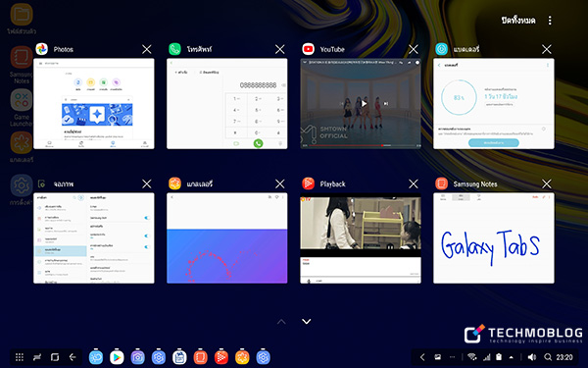Open the Calendar app from taskbar
This screenshot has width=588, height=368.
[179, 357]
